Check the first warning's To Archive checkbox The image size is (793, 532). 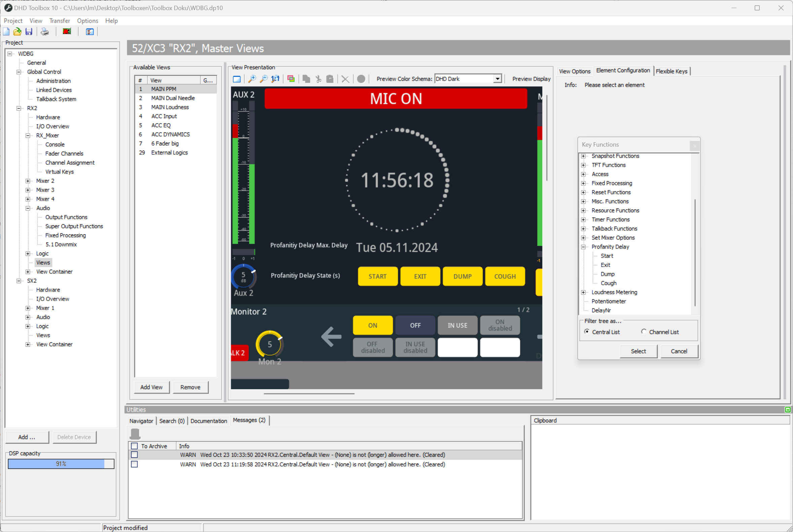(x=135, y=455)
